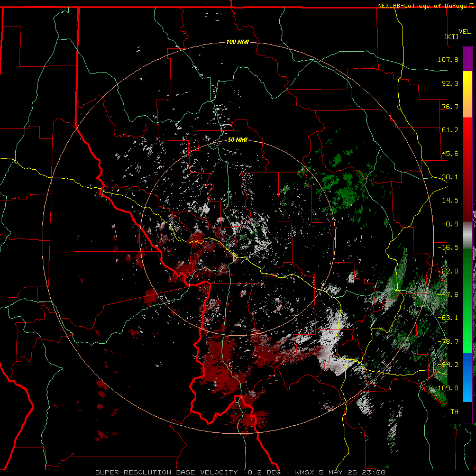Click the VEL legend title
Screen dimensions: 476x476
465,32
